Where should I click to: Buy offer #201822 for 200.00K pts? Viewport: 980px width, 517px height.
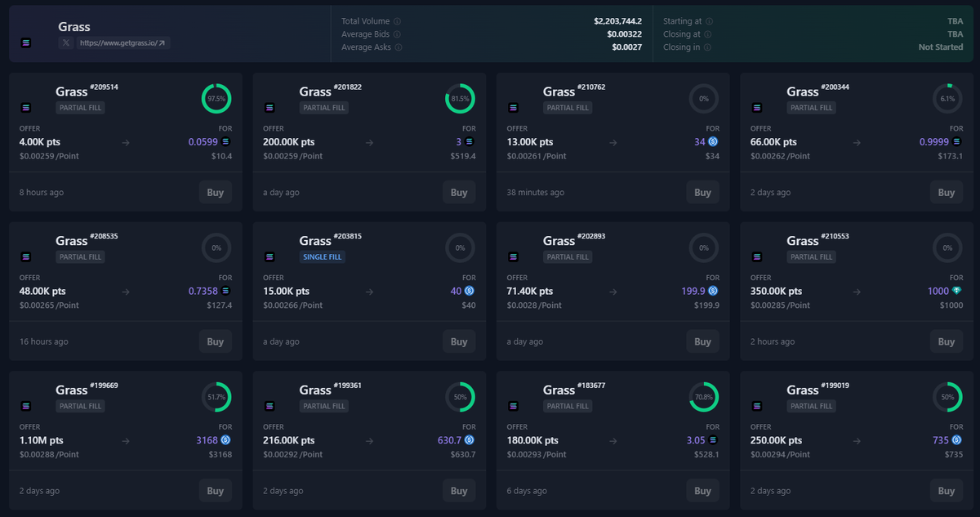(459, 193)
